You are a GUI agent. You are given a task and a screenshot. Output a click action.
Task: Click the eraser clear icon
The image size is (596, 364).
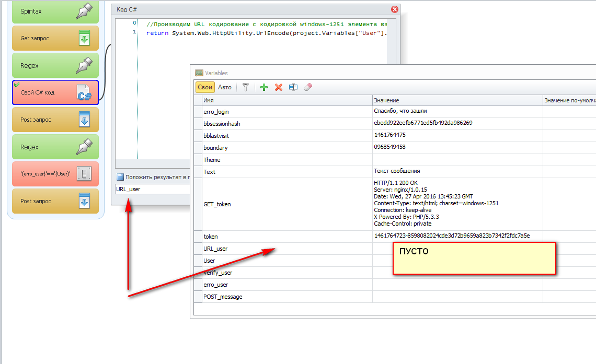click(308, 87)
